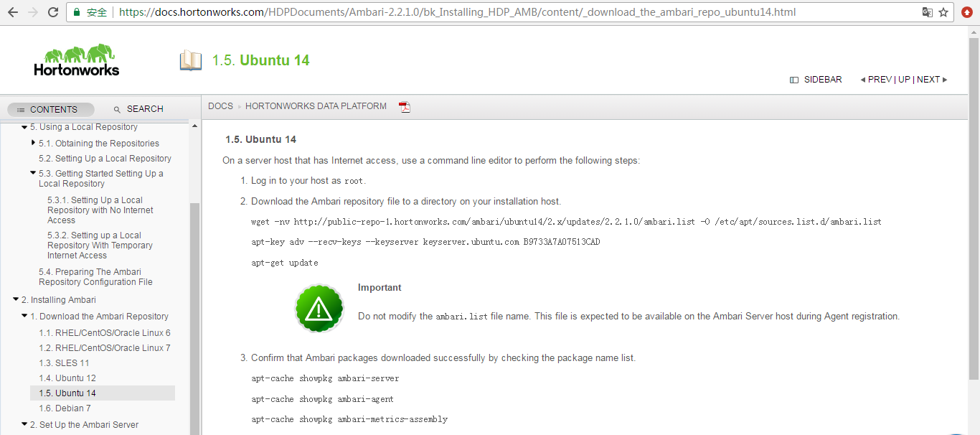Click the main page scrollbar up arrow
This screenshot has width=980, height=435.
click(x=974, y=32)
